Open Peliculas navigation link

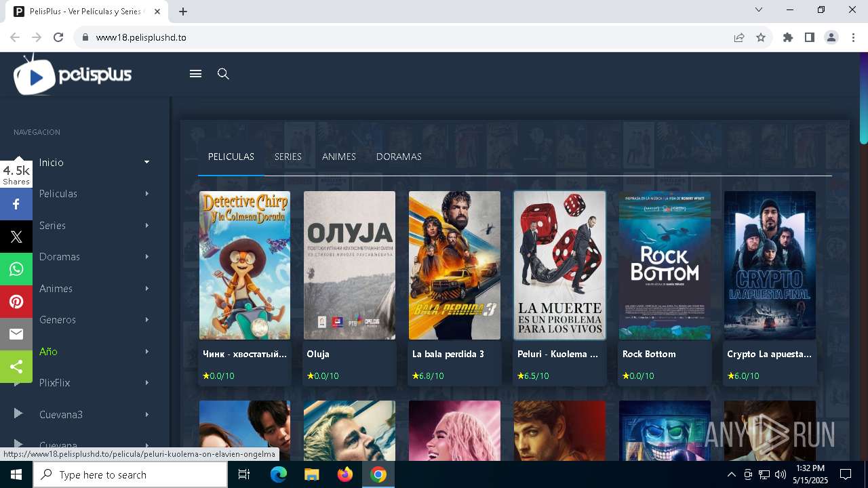point(58,194)
